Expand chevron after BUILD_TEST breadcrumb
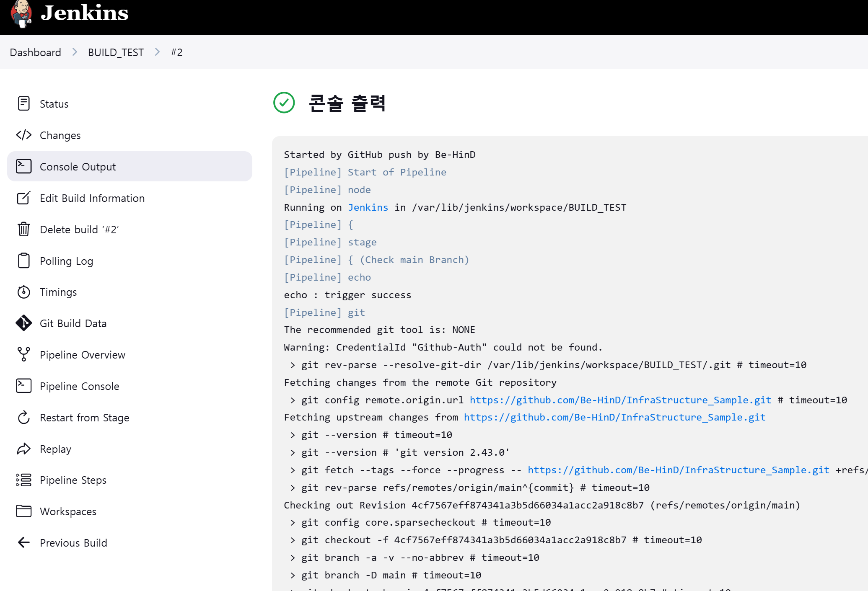The image size is (868, 591). point(157,52)
